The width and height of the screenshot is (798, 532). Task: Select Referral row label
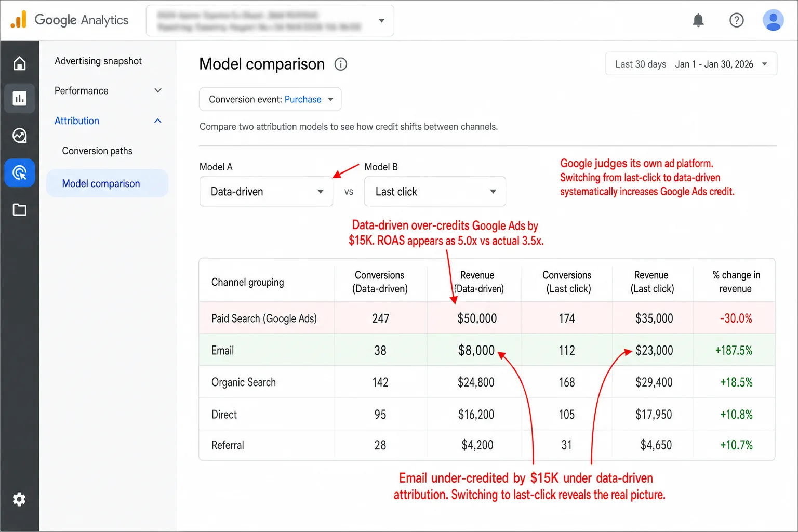228,445
